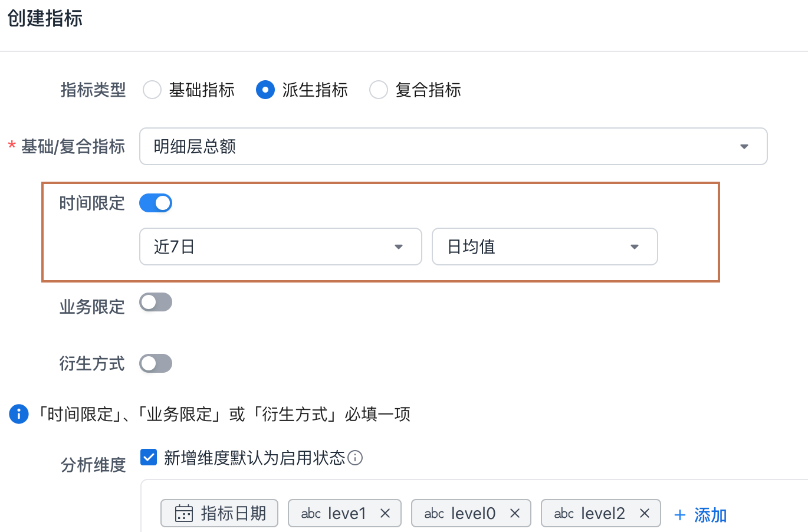
Task: Remove the level0 dimension tag
Action: [515, 514]
